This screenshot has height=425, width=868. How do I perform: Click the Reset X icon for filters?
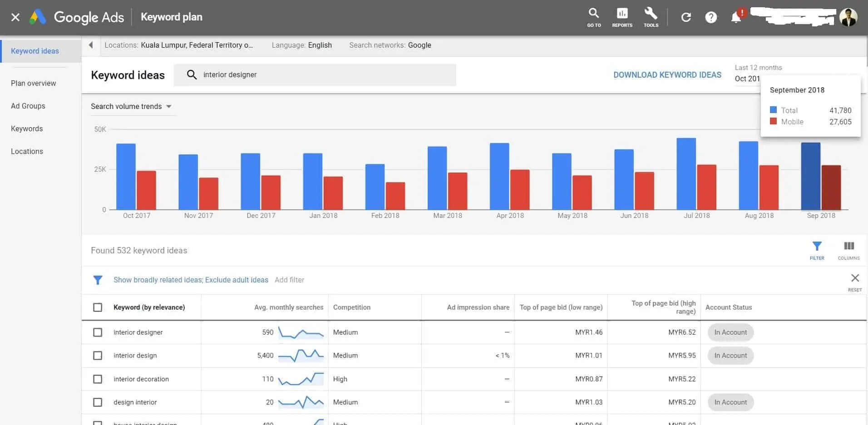(x=855, y=282)
